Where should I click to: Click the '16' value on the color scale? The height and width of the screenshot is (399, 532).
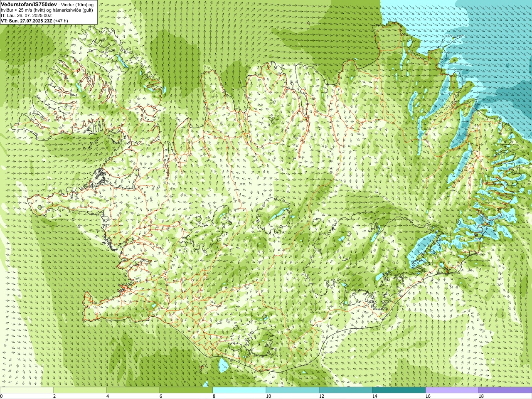(x=428, y=396)
